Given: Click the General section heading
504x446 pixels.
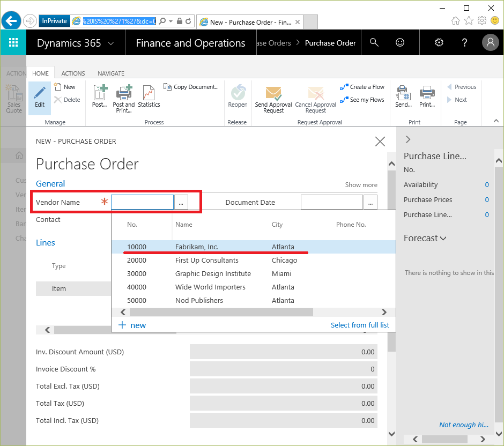Looking at the screenshot, I should (x=50, y=183).
